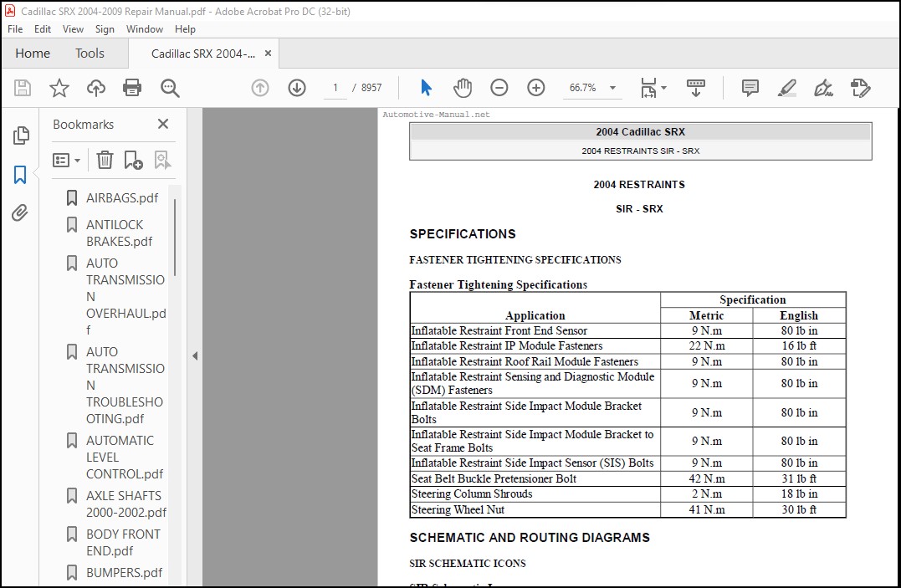Delete selected bookmark trash icon
The height and width of the screenshot is (588, 901).
coord(105,160)
